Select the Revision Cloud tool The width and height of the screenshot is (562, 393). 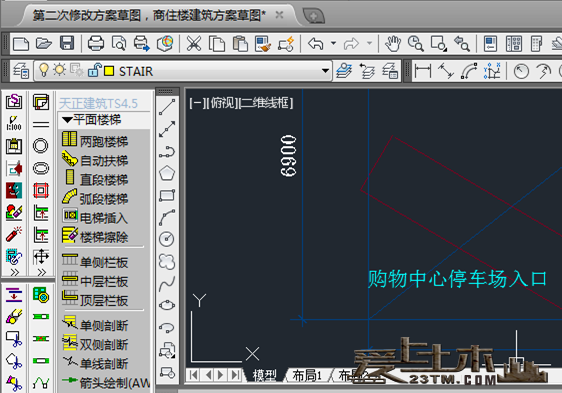tap(167, 261)
